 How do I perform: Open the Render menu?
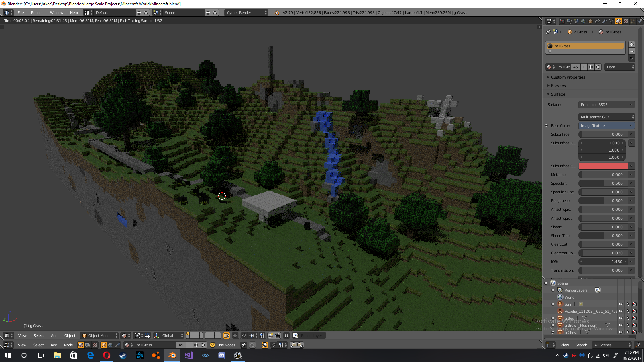pyautogui.click(x=37, y=13)
